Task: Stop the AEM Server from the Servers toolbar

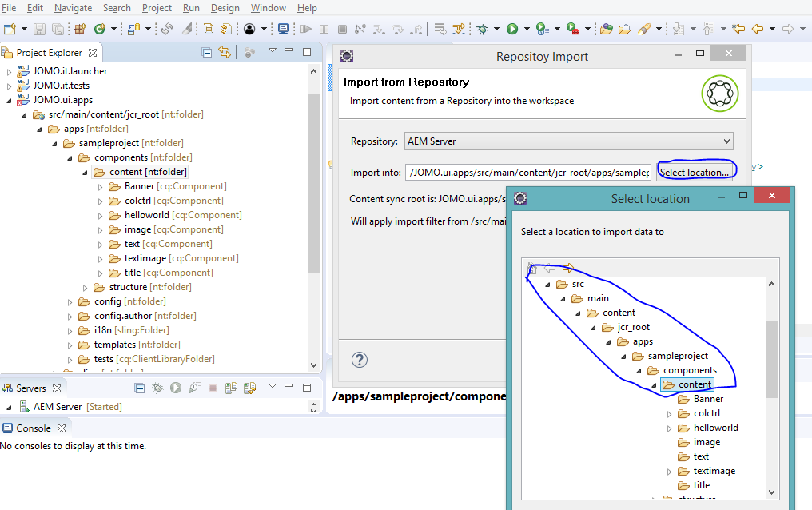Action: click(213, 387)
